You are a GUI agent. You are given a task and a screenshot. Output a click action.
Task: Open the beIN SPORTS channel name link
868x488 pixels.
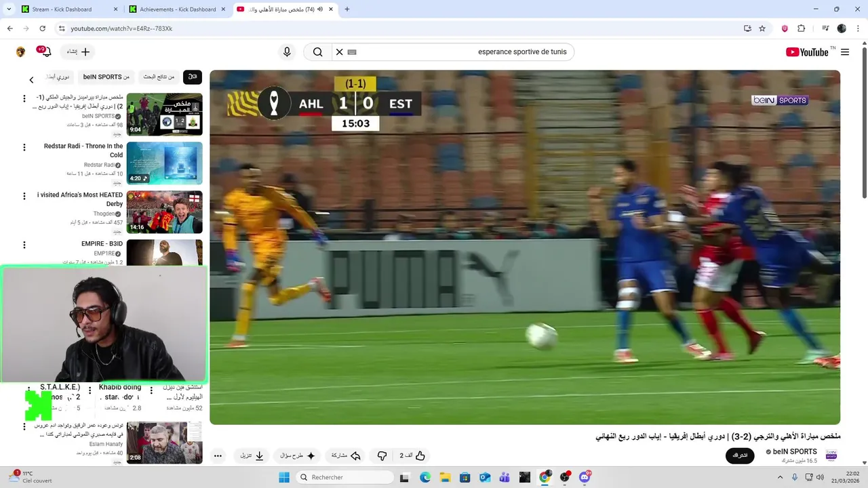click(x=795, y=451)
